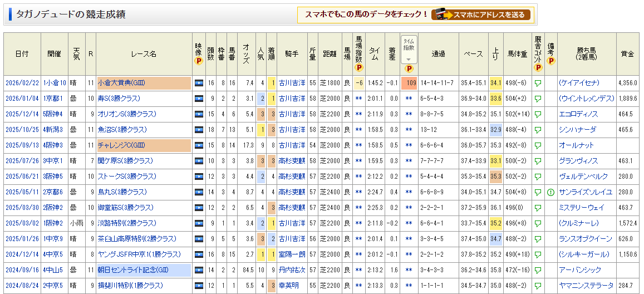Expand the タイム指数 dropdown in header
The image size is (644, 294).
pos(409,59)
